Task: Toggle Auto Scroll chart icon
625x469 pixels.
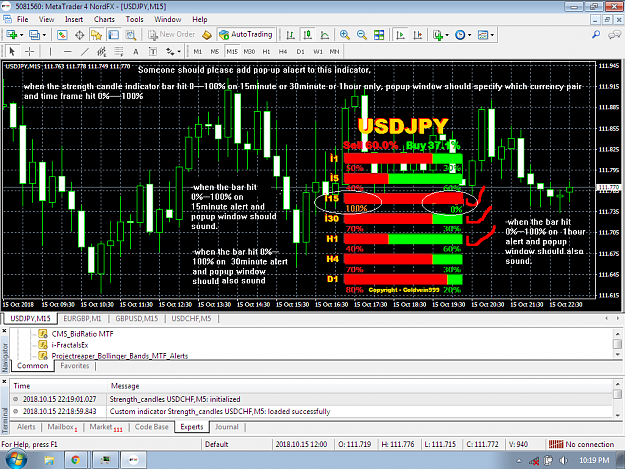Action: point(400,35)
